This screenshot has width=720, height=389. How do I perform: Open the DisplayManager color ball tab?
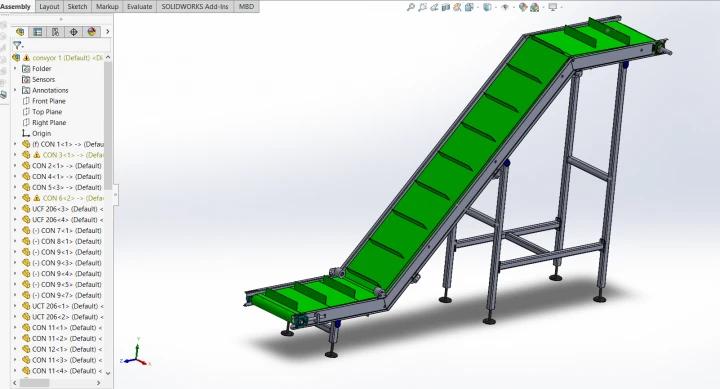point(92,32)
